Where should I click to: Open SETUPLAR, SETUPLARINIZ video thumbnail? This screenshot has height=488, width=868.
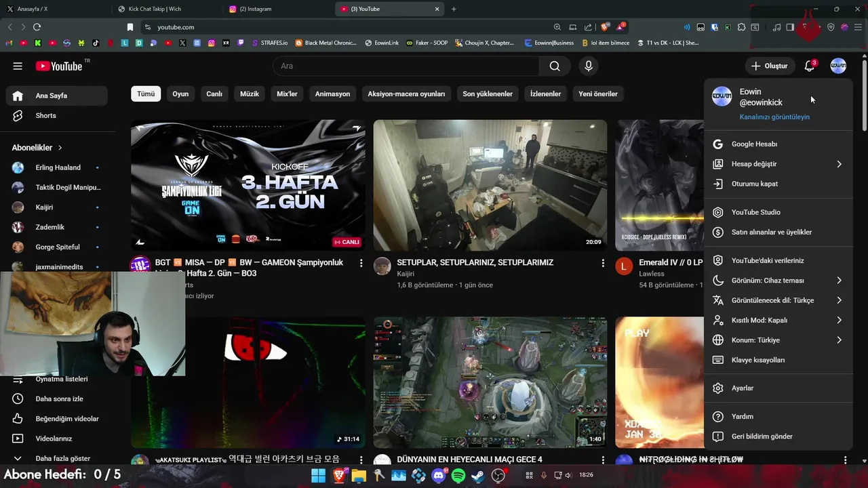[x=490, y=185]
